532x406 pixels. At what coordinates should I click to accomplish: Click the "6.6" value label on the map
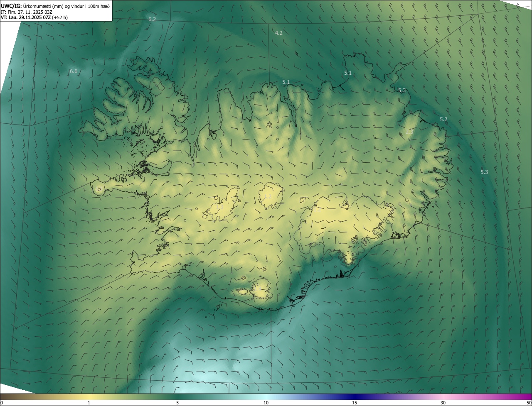pos(74,71)
